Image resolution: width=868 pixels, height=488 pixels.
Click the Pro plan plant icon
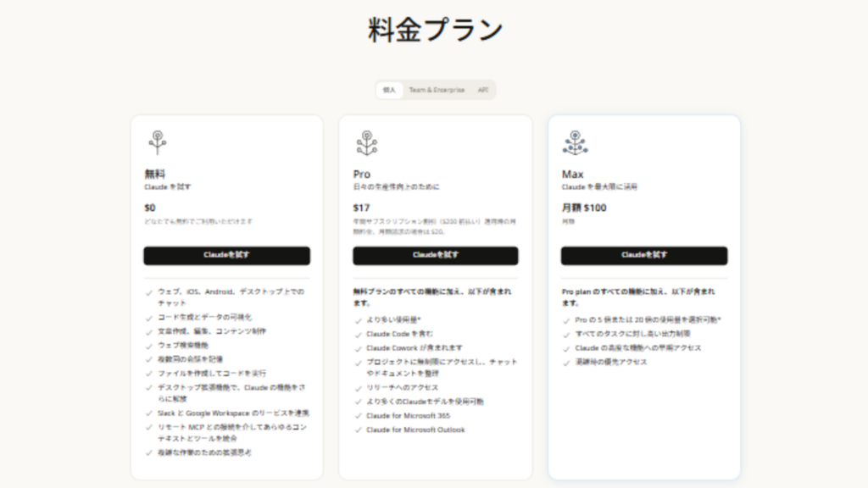click(x=366, y=142)
